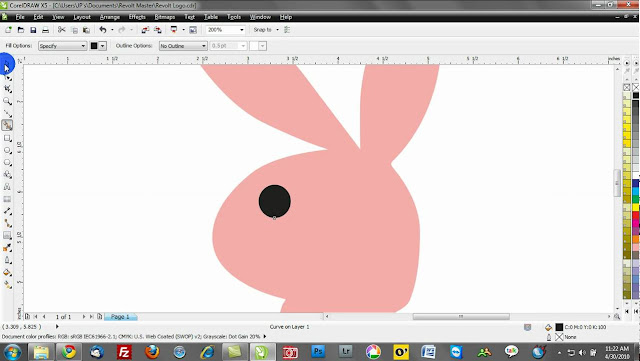
Task: Open the Layout menu
Action: 82,17
